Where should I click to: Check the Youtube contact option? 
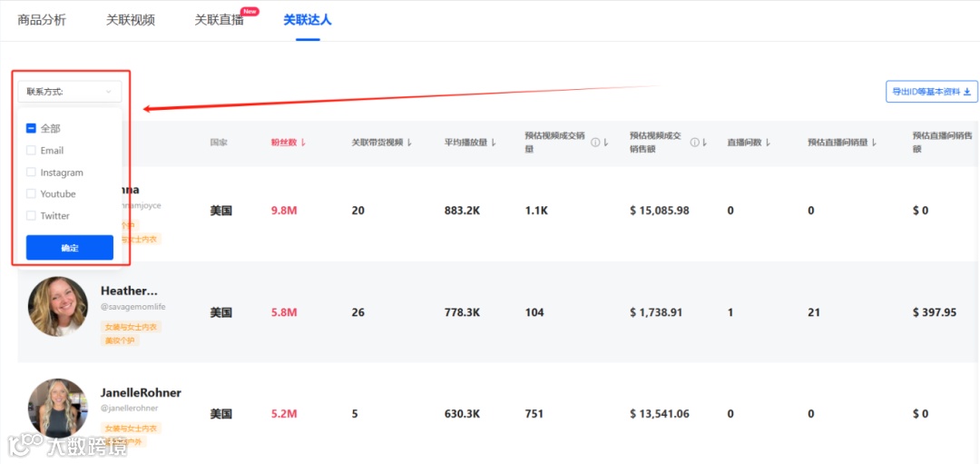(x=31, y=193)
